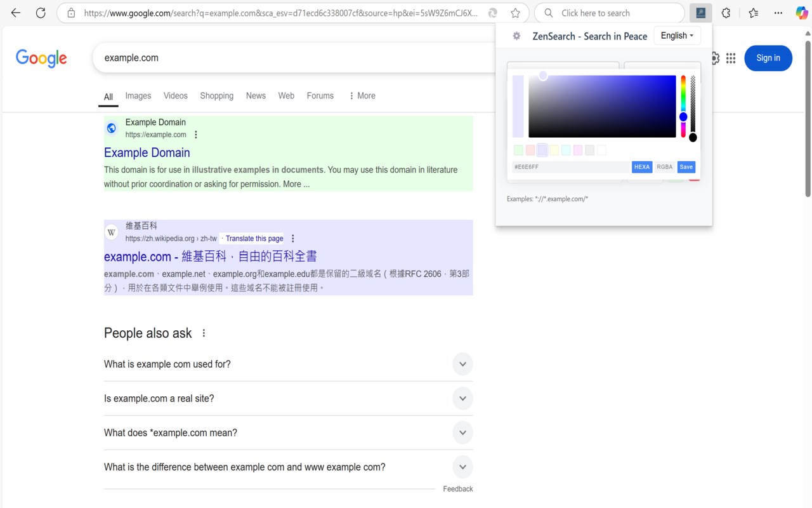Open the English language dropdown
This screenshot has height=508, width=812.
(677, 36)
